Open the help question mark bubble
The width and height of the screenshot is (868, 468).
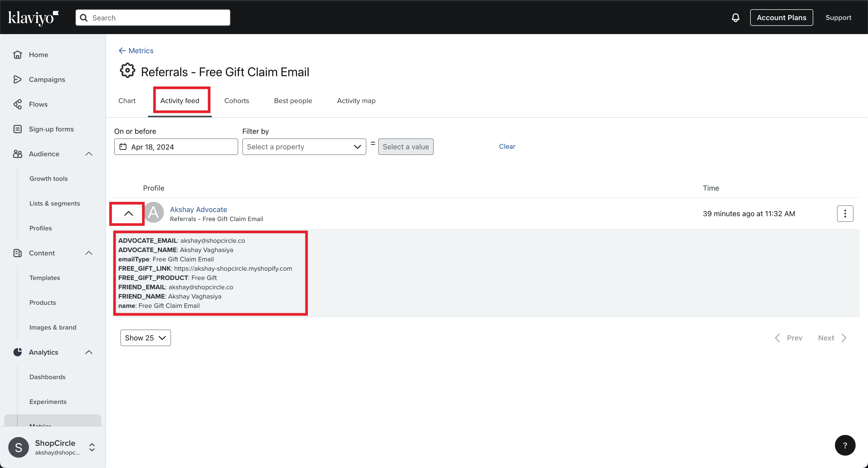(845, 446)
